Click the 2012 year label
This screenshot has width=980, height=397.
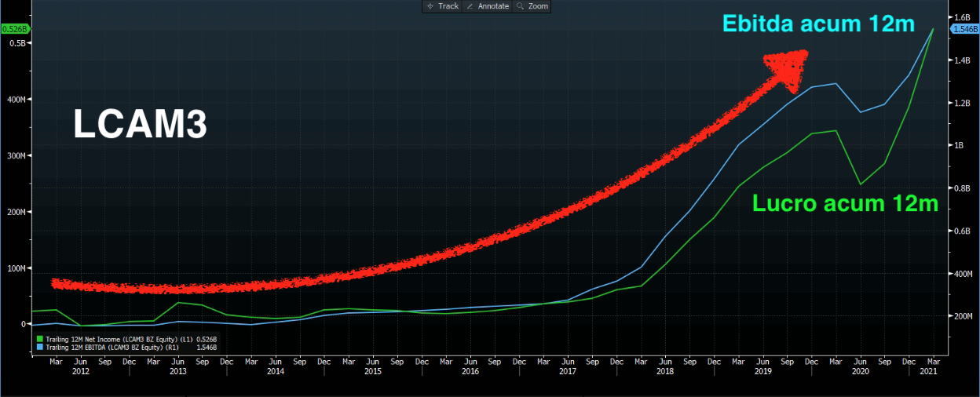(80, 370)
